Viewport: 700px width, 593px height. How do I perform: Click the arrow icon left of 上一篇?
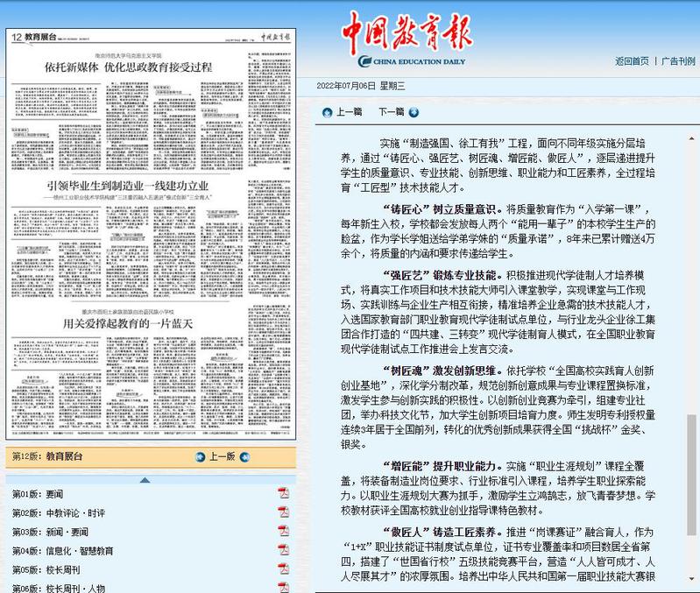[327, 112]
